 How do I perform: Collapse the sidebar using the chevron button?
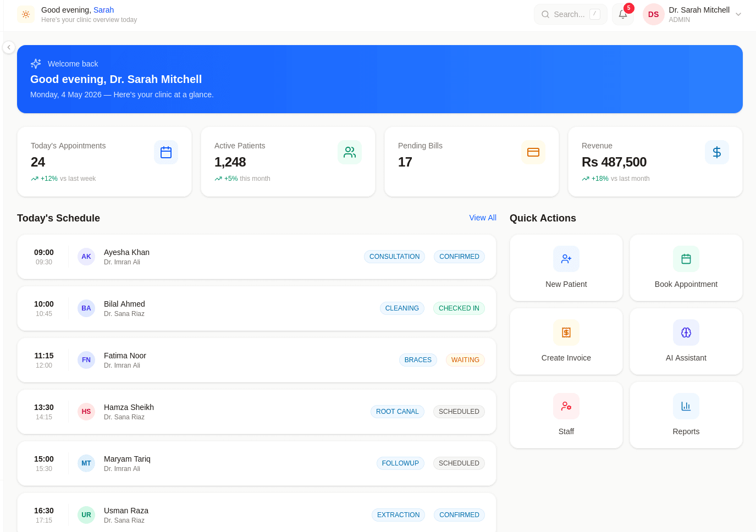(9, 47)
